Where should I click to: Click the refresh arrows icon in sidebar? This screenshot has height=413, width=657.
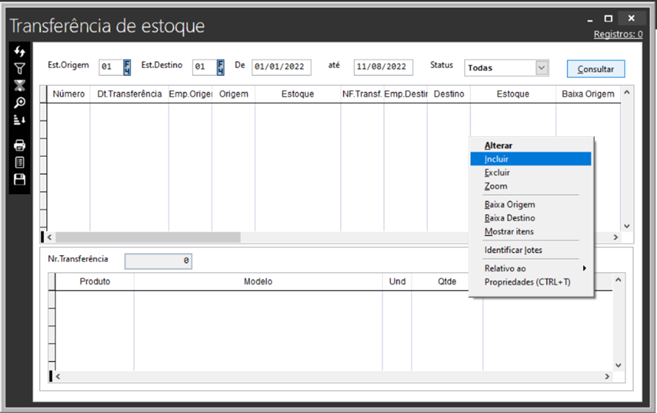pos(19,52)
